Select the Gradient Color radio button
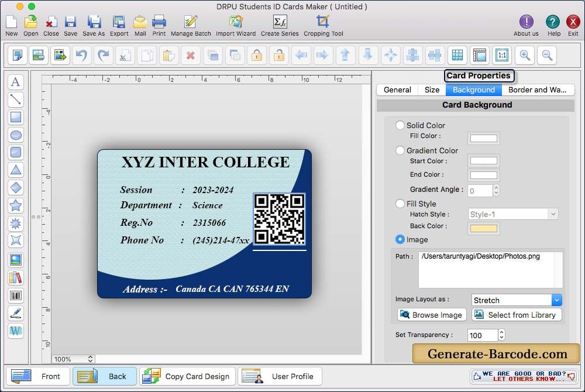Screen dimensions: 585x392 point(400,150)
